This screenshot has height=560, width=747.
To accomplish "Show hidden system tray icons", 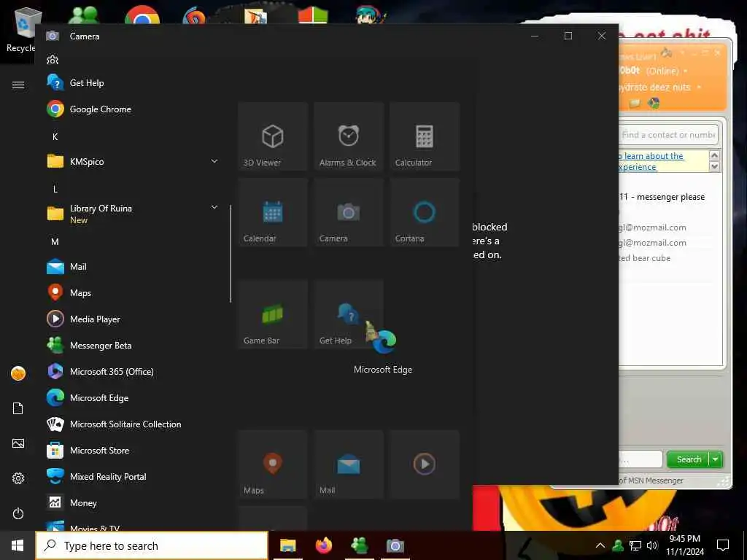I will pyautogui.click(x=600, y=545).
